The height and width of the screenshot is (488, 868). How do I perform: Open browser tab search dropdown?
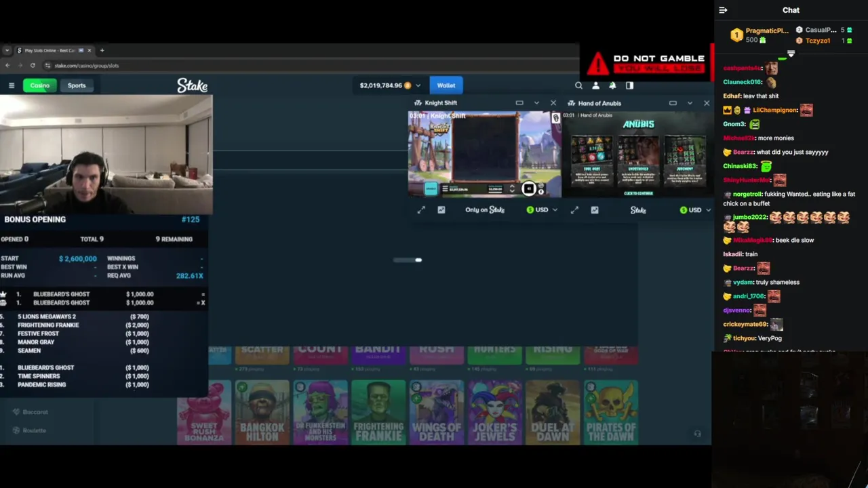click(x=7, y=50)
